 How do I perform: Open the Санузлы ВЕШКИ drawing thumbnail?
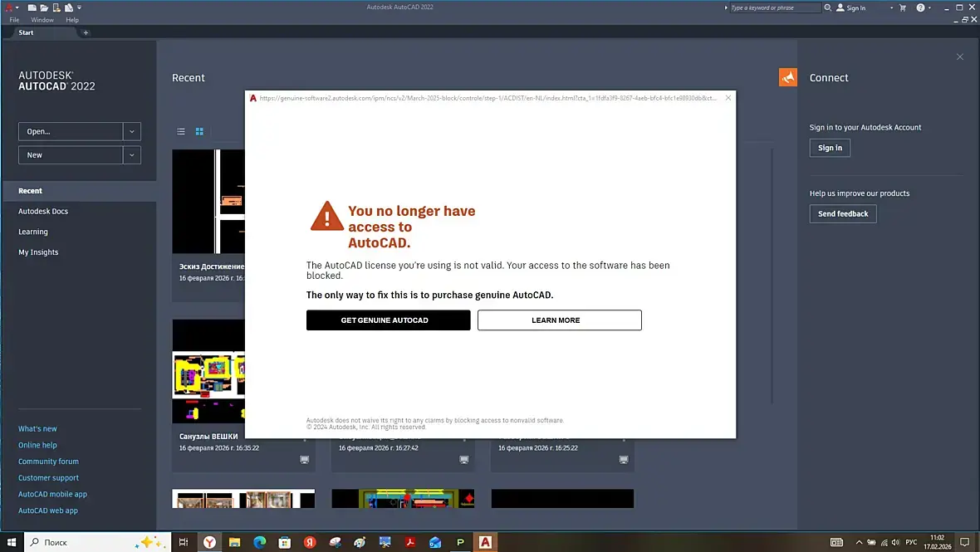208,371
